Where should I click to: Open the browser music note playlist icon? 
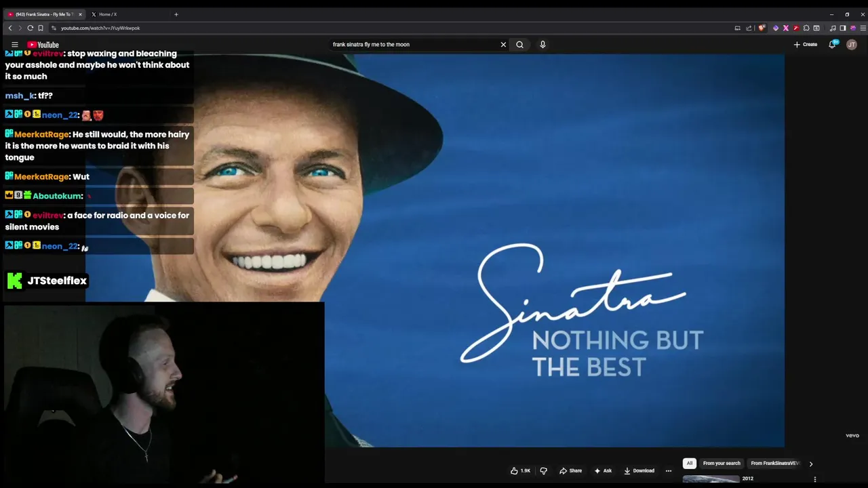click(x=833, y=28)
